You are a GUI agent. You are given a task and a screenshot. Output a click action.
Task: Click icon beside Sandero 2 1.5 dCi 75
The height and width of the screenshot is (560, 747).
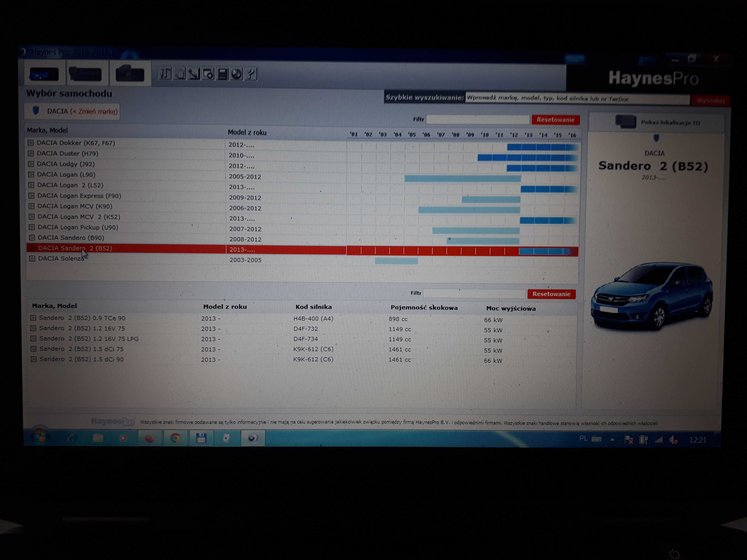[x=33, y=349]
